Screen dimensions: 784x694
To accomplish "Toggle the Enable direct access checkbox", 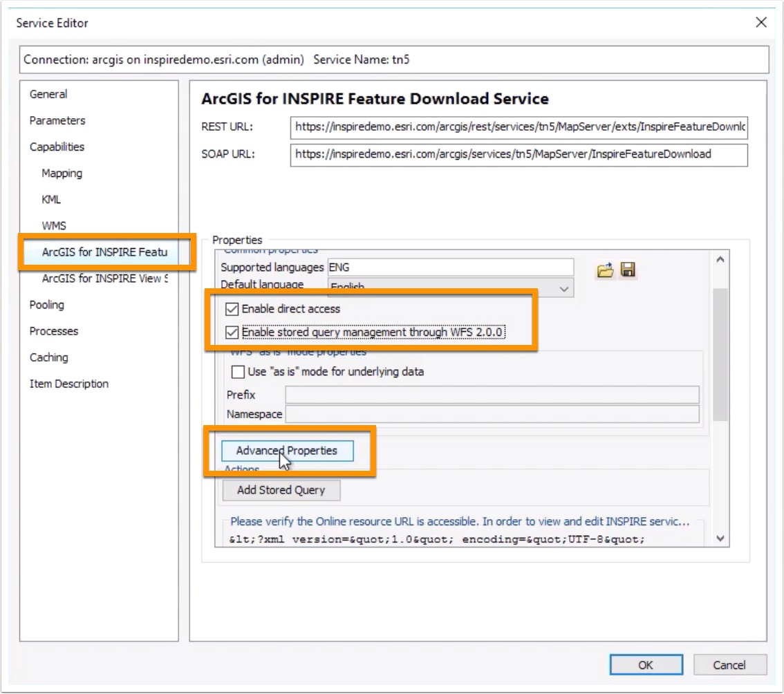I will pyautogui.click(x=232, y=310).
